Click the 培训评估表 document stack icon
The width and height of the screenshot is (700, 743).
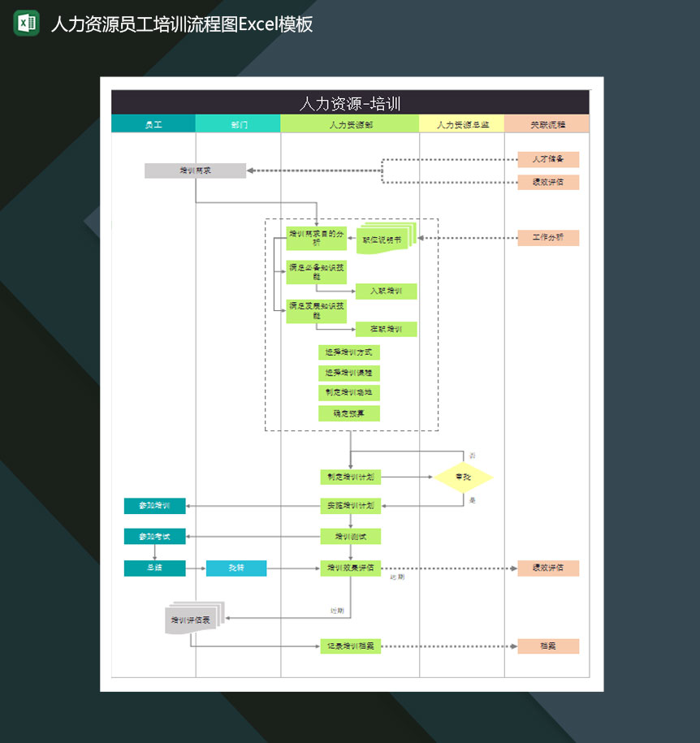pos(191,619)
